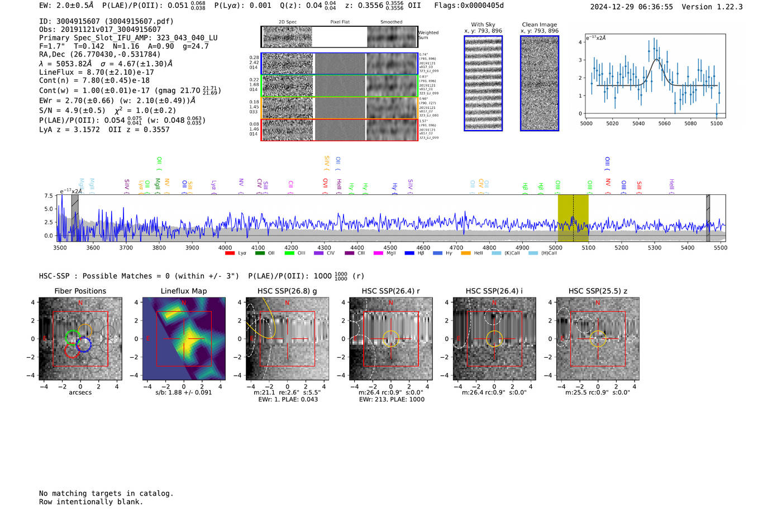Open the With Sky image cutout
This screenshot has height=532, width=782.
(483, 83)
